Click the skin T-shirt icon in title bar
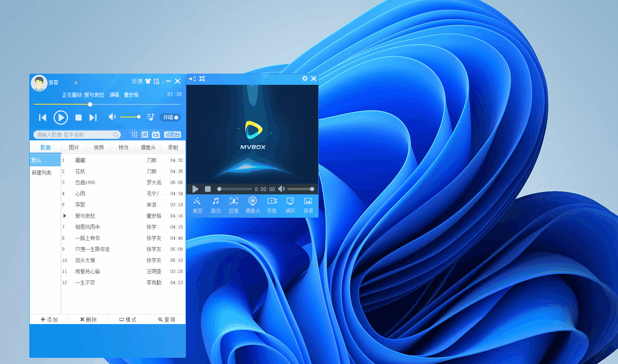Screen dimensions: 618x364 pyautogui.click(x=148, y=82)
